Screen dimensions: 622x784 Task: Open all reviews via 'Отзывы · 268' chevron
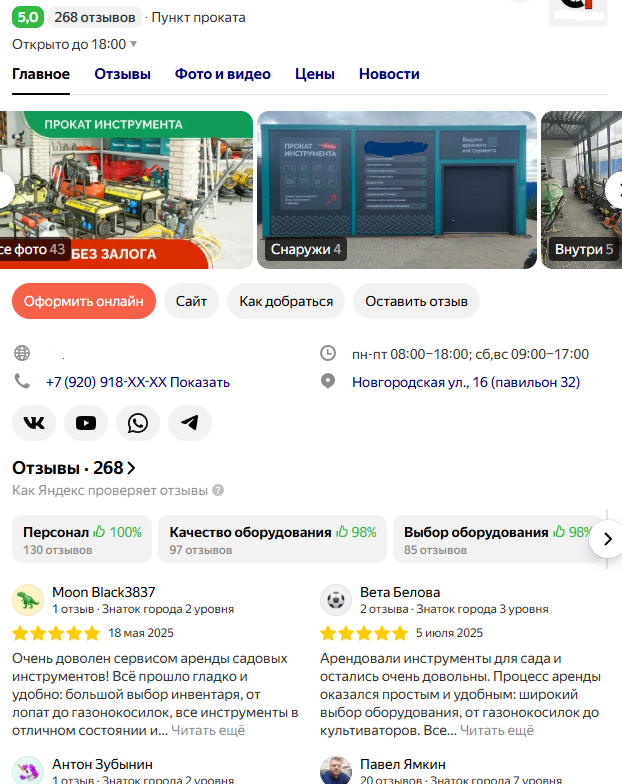pos(74,468)
